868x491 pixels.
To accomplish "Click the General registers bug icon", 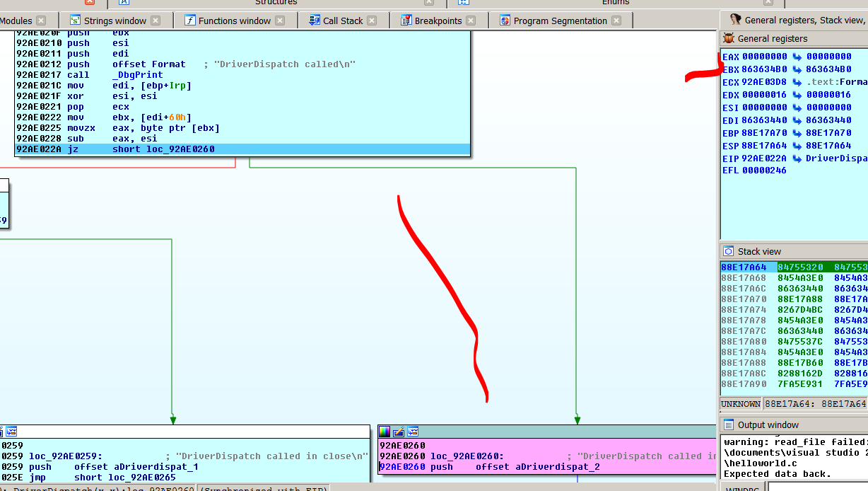I will click(727, 39).
